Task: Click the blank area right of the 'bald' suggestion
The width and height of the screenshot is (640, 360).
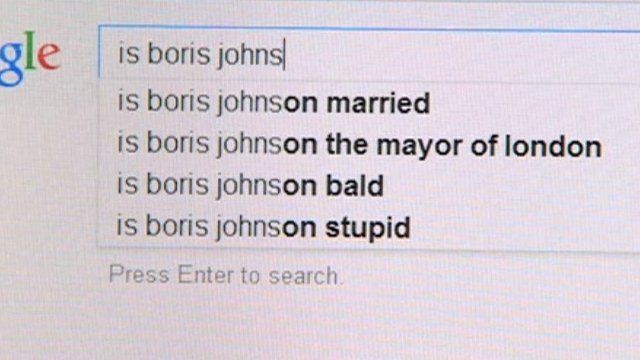Action: [510, 186]
